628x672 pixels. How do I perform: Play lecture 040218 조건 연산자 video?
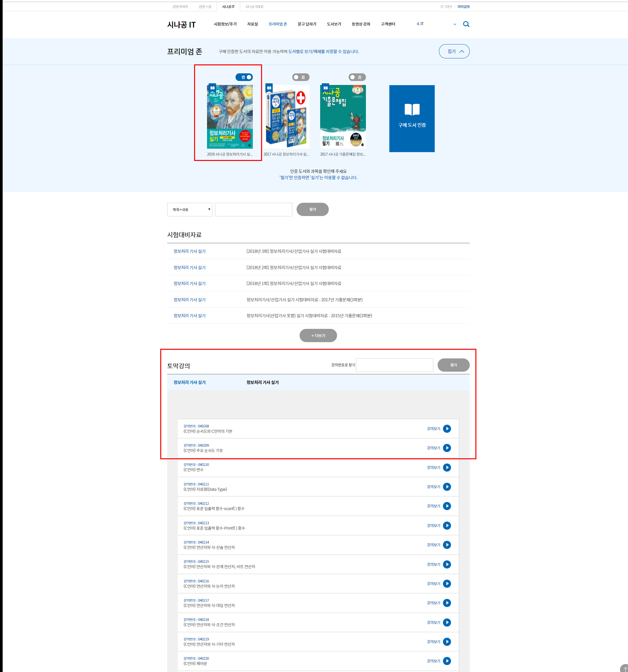coord(447,622)
